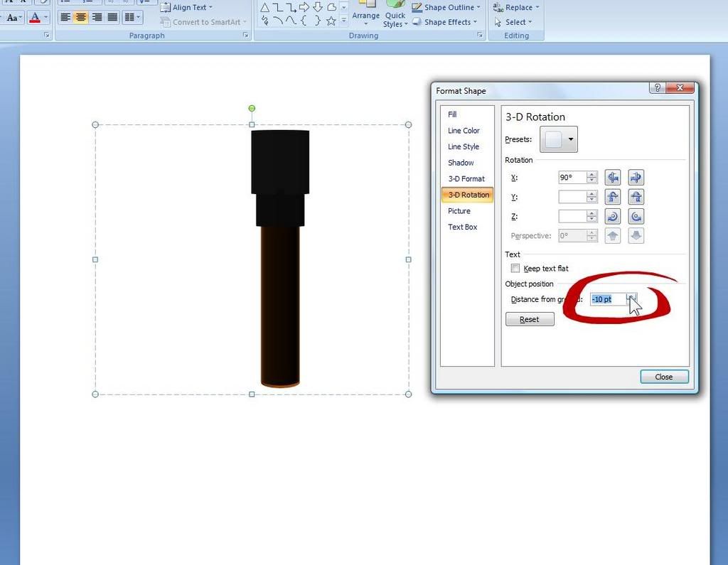The height and width of the screenshot is (565, 728).
Task: Justify the paragraph text
Action: tap(112, 18)
